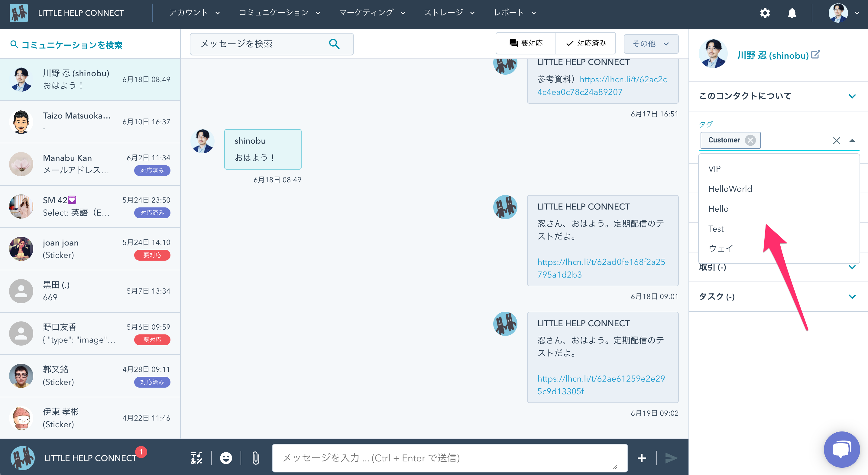Open the アカウント menu
The image size is (868, 475).
pyautogui.click(x=194, y=13)
